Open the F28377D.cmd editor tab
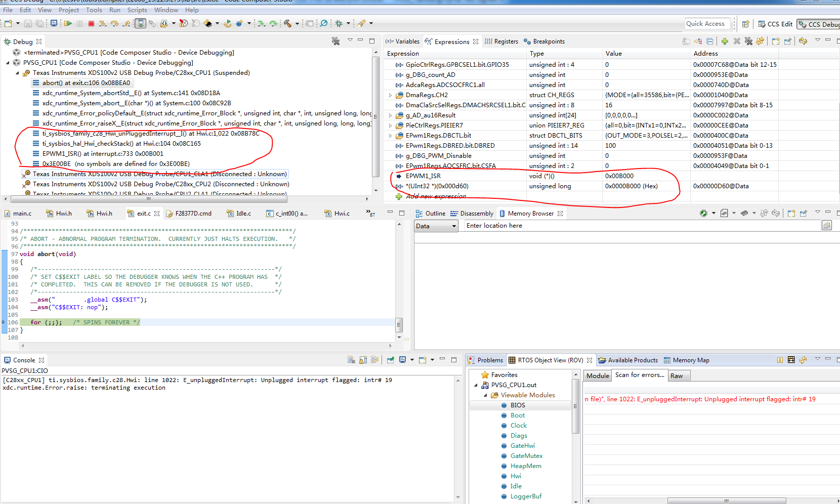 tap(189, 214)
